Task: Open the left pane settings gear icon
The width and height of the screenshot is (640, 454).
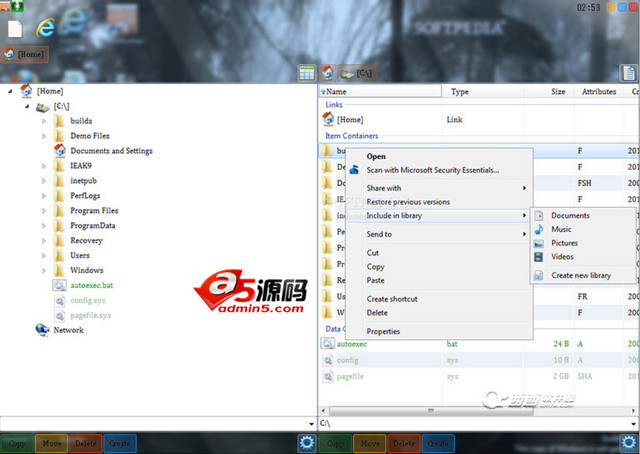Action: click(x=306, y=441)
